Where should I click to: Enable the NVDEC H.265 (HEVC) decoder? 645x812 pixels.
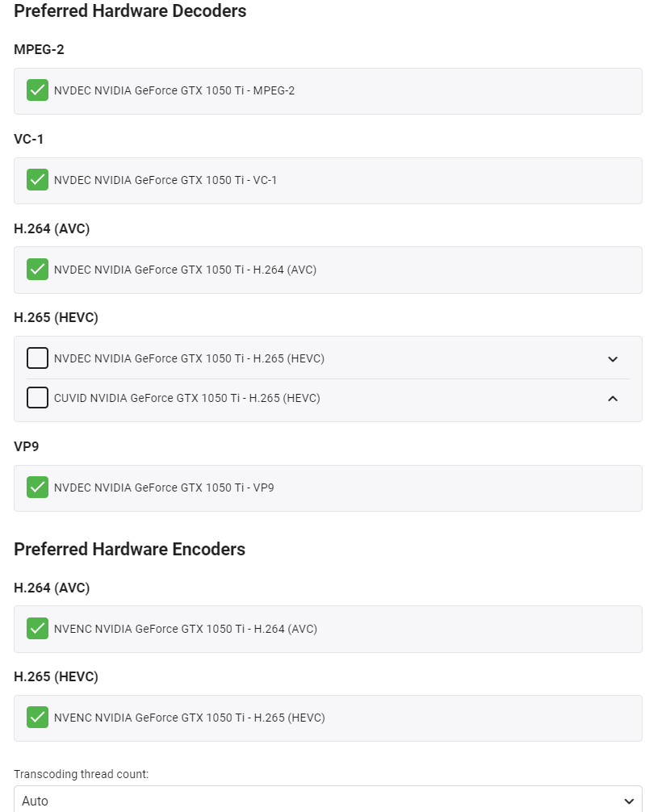[37, 358]
